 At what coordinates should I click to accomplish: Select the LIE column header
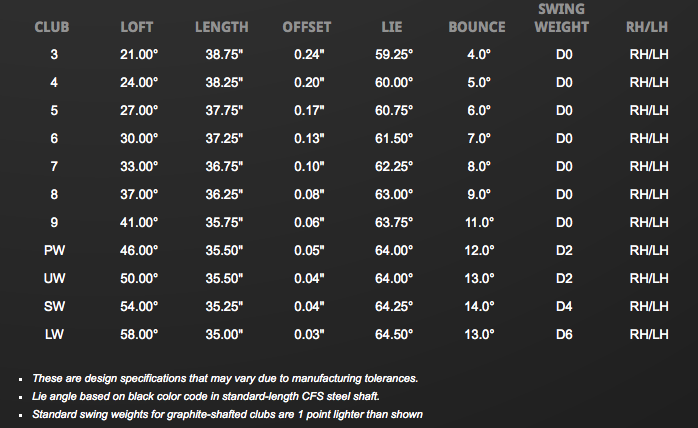click(x=392, y=27)
